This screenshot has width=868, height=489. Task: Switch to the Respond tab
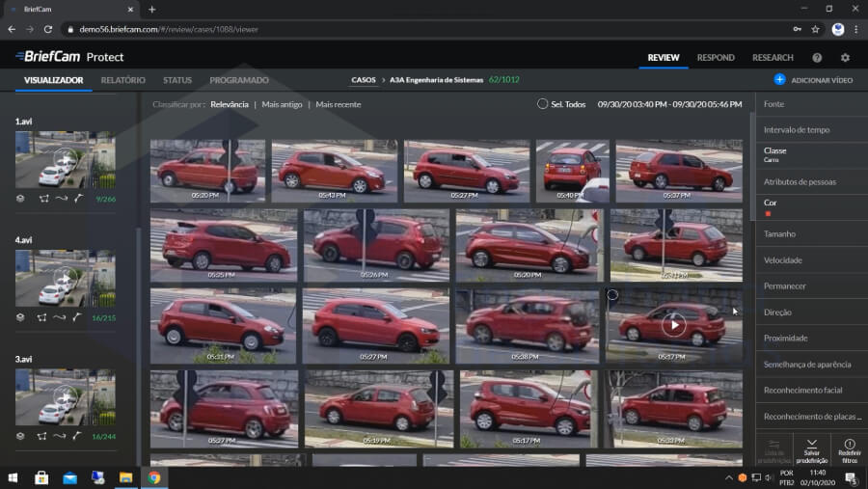point(716,58)
